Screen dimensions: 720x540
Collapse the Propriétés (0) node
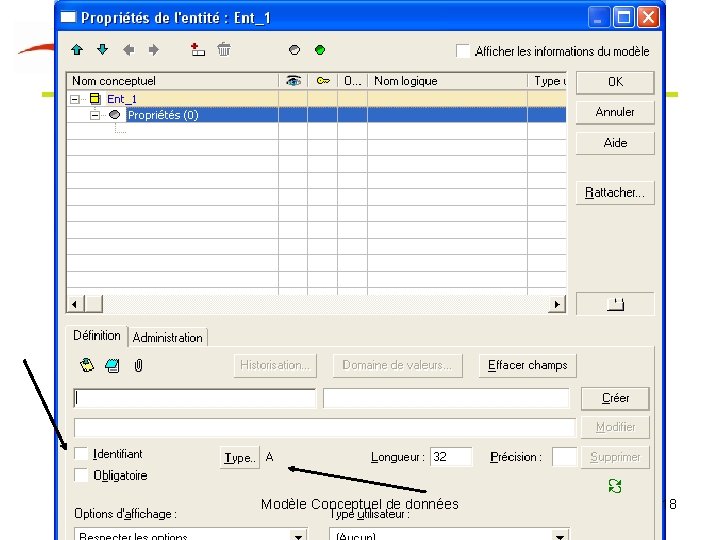94,115
